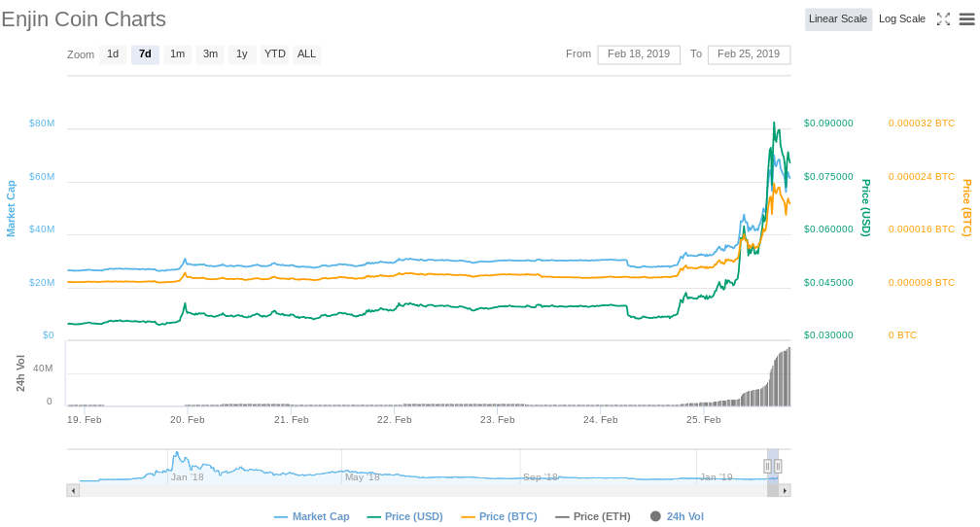The image size is (980, 527).
Task: Click the 0.000016 BTC axis label
Action: tap(922, 228)
